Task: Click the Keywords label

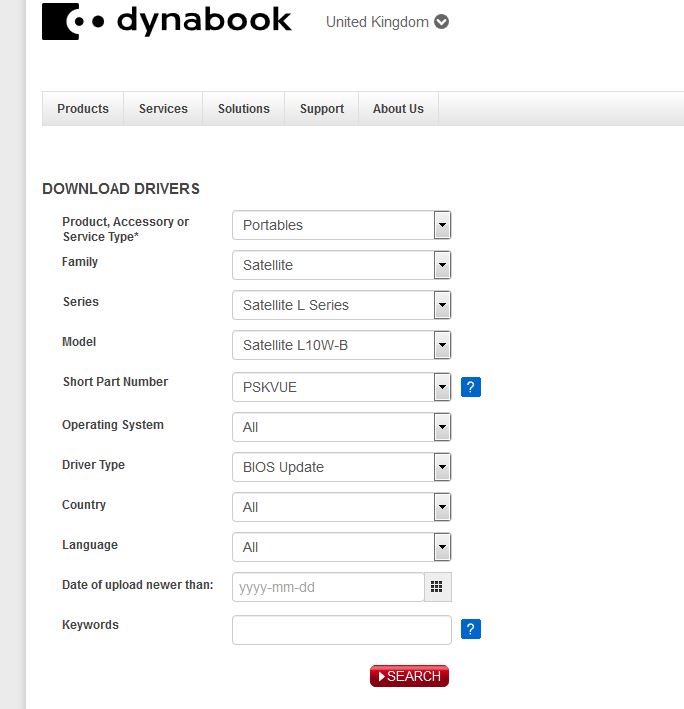Action: pos(90,625)
